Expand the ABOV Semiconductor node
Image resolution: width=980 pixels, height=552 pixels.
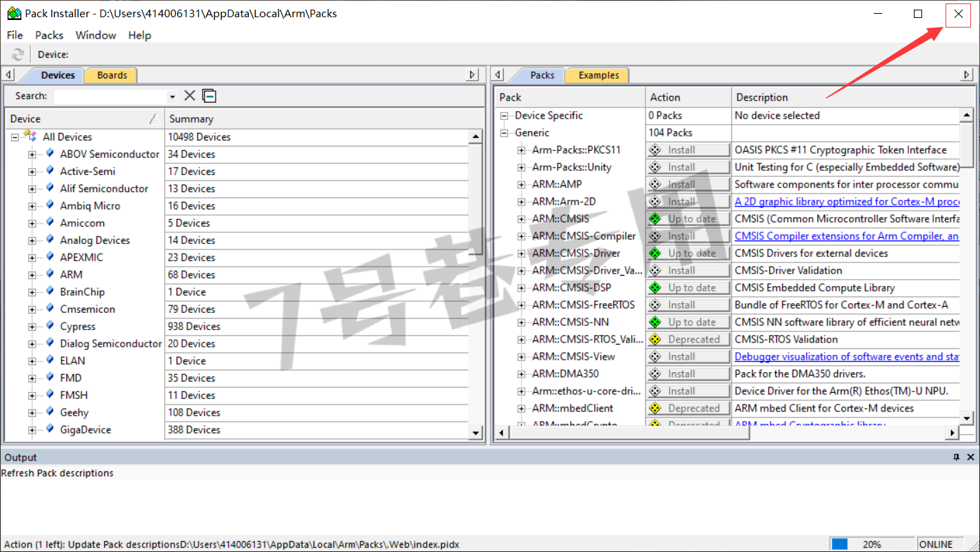click(32, 154)
